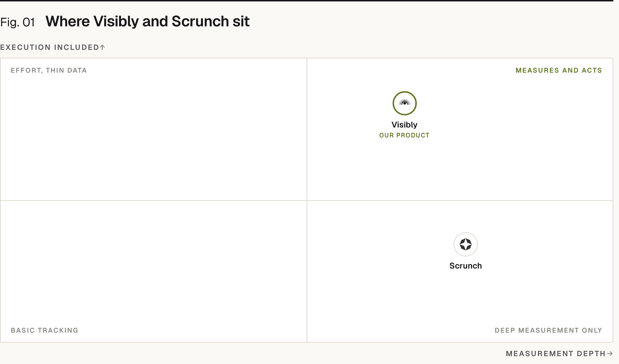Click the Effort, Thin Data quadrant label

[x=49, y=71]
